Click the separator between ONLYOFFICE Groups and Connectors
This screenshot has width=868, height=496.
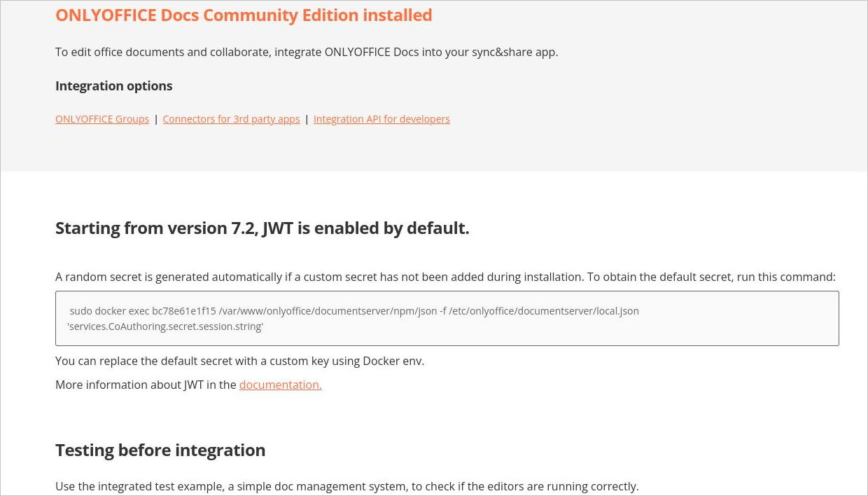tap(156, 119)
